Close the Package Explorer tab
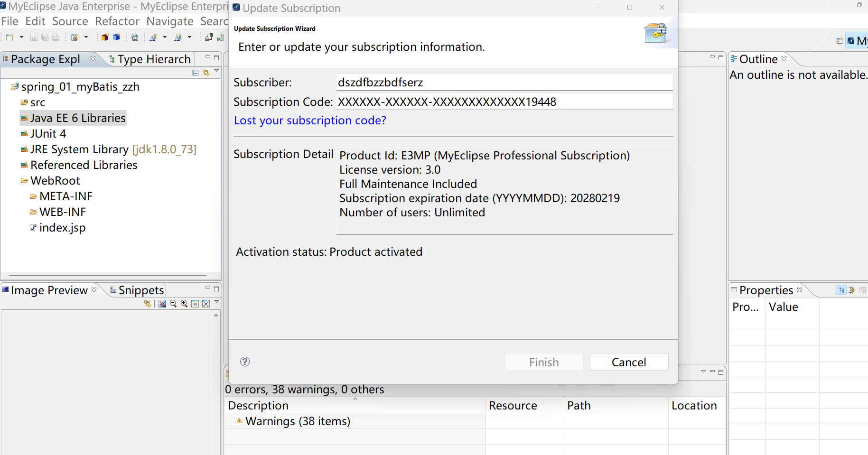 [x=93, y=59]
